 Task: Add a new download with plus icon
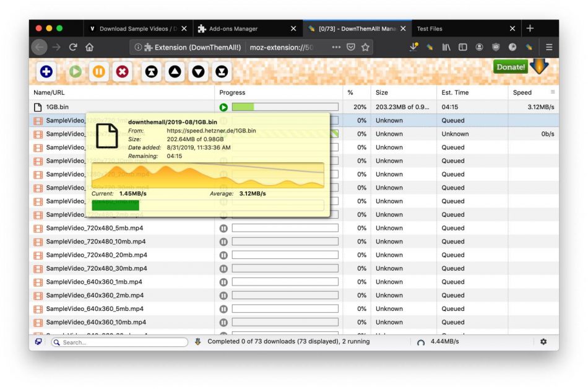click(46, 72)
